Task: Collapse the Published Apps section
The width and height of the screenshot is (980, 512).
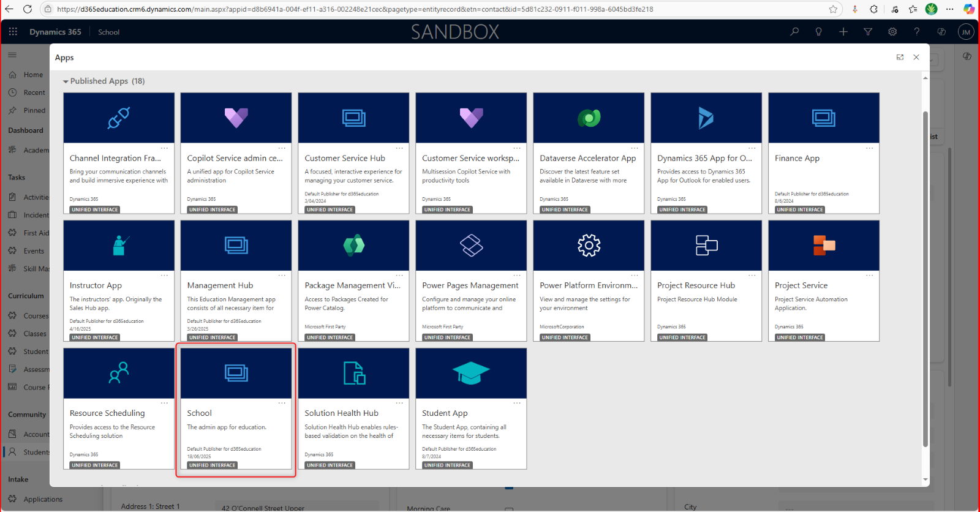Action: (x=66, y=81)
